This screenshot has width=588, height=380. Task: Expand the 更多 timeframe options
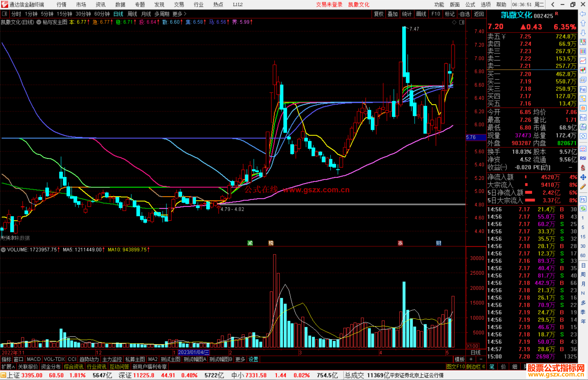(179, 14)
